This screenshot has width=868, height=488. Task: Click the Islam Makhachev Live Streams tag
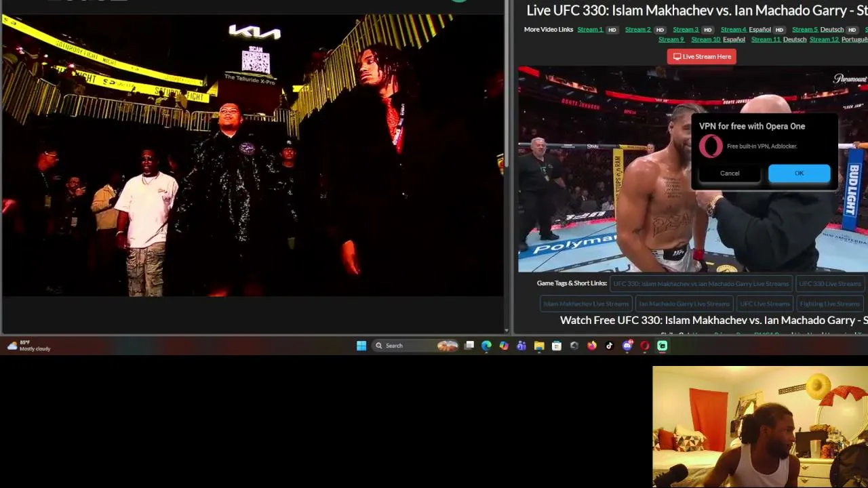tap(586, 304)
